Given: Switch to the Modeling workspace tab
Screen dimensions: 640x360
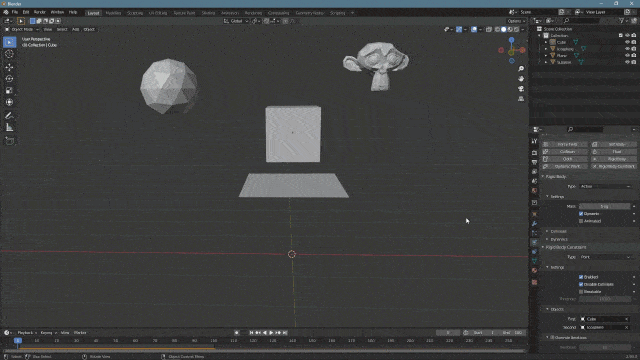Looking at the screenshot, I should 113,13.
